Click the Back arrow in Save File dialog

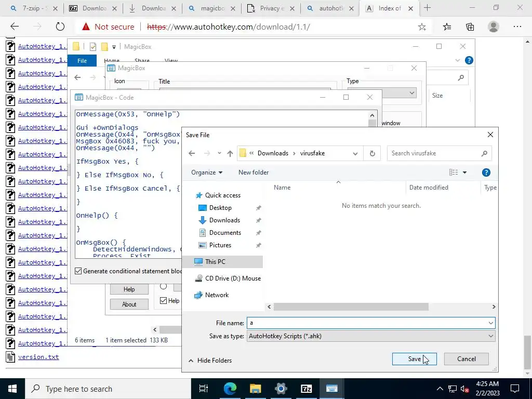point(192,153)
